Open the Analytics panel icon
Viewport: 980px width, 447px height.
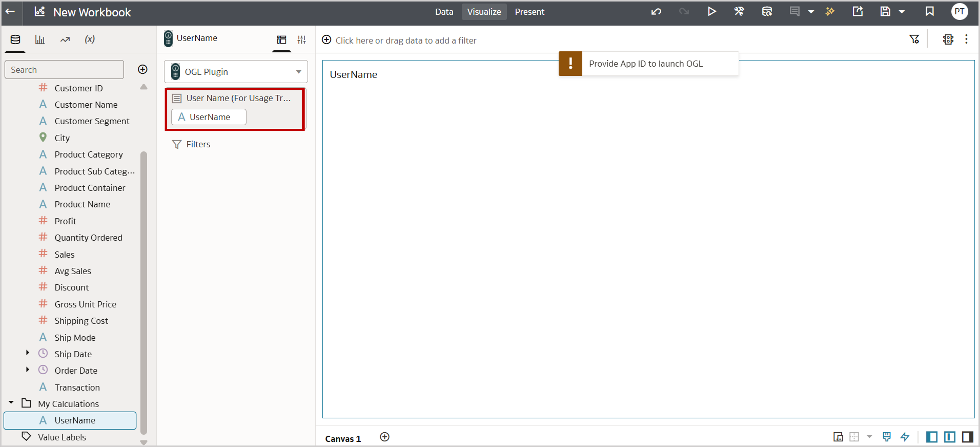[x=65, y=39]
